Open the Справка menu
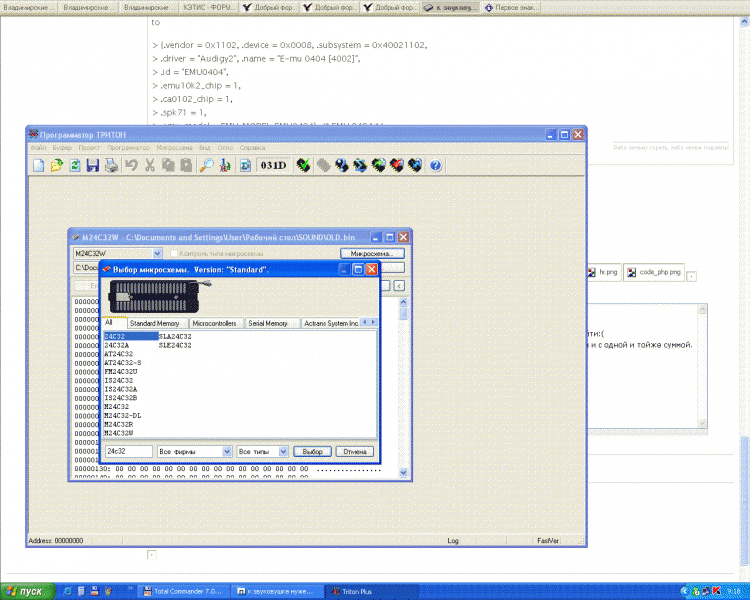The height and width of the screenshot is (600, 750). point(253,148)
